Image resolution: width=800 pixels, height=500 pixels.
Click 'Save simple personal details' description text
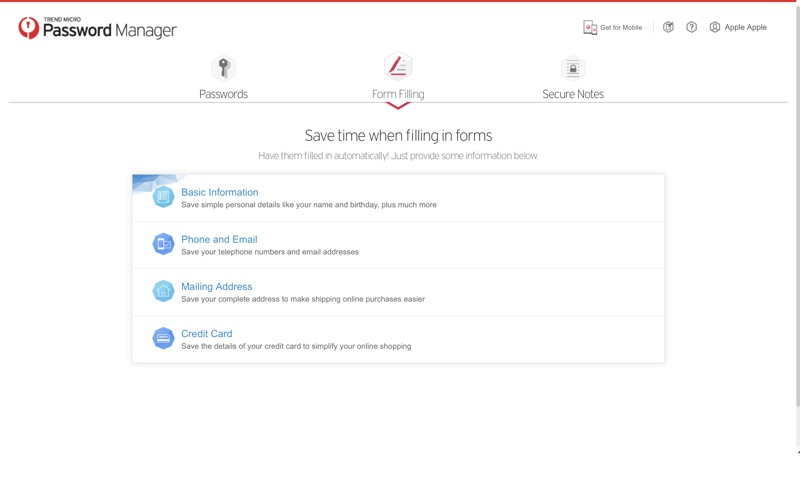(x=309, y=205)
